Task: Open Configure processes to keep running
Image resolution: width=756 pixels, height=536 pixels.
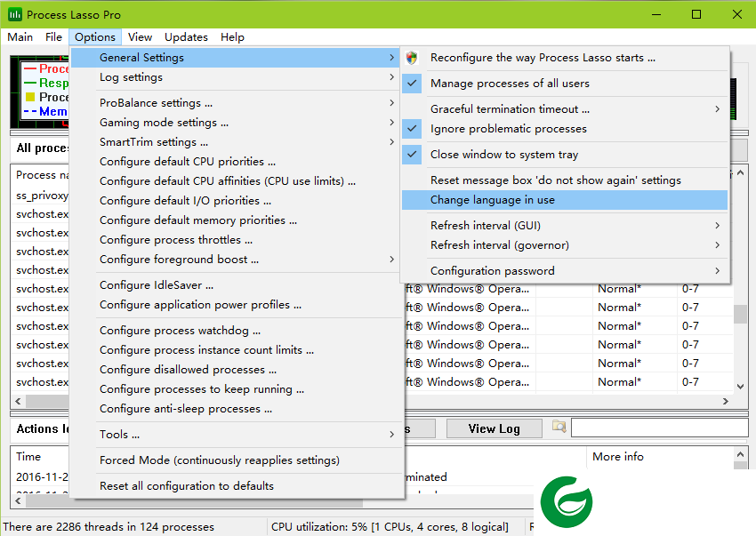Action: [x=237, y=389]
